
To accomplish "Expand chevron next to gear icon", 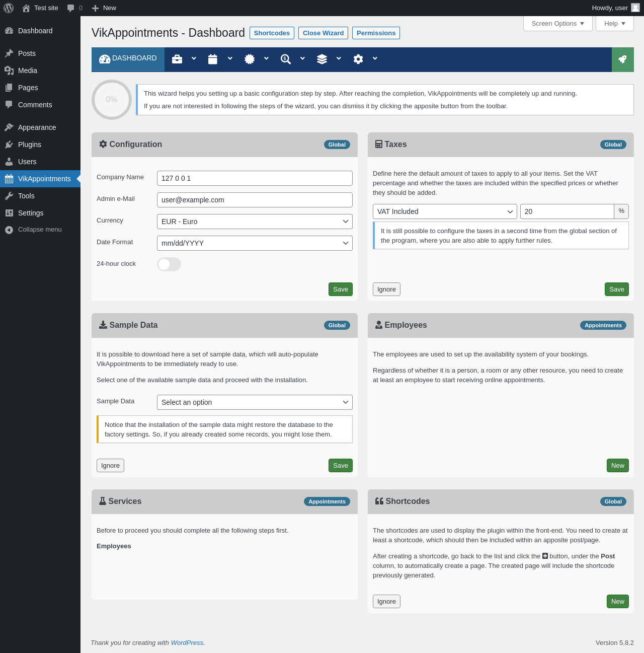I will (x=375, y=59).
